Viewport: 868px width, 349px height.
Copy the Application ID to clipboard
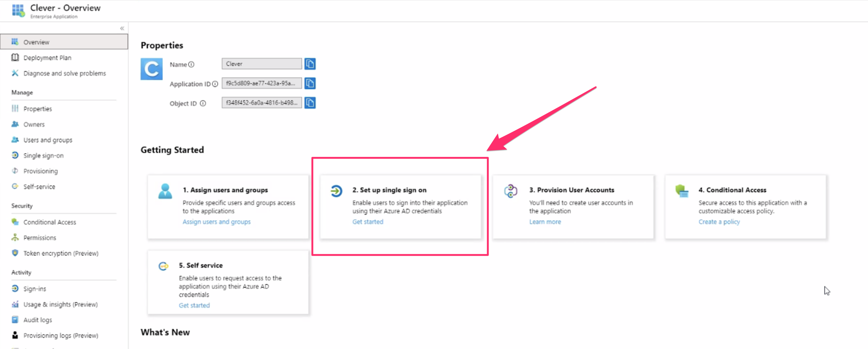click(310, 83)
